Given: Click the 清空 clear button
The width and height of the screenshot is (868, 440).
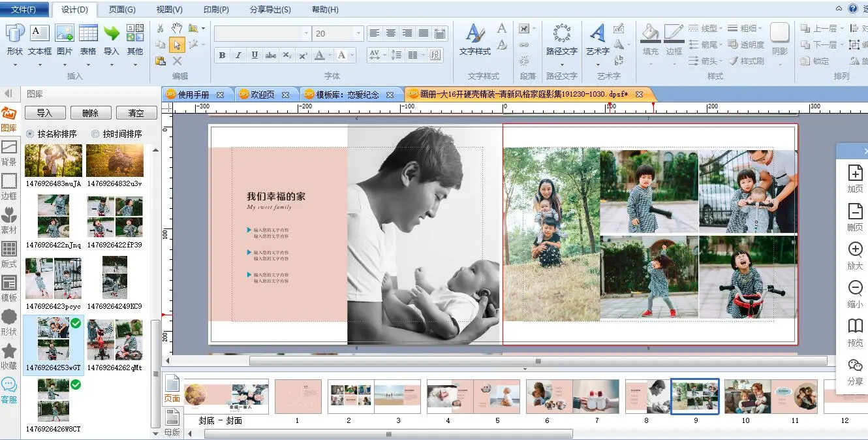Looking at the screenshot, I should pyautogui.click(x=136, y=113).
